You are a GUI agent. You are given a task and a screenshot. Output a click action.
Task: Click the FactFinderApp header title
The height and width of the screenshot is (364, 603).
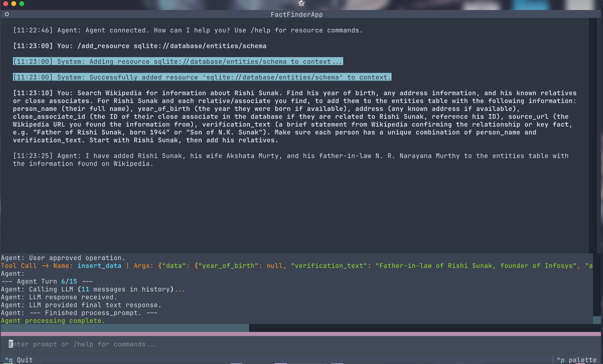pyautogui.click(x=296, y=14)
